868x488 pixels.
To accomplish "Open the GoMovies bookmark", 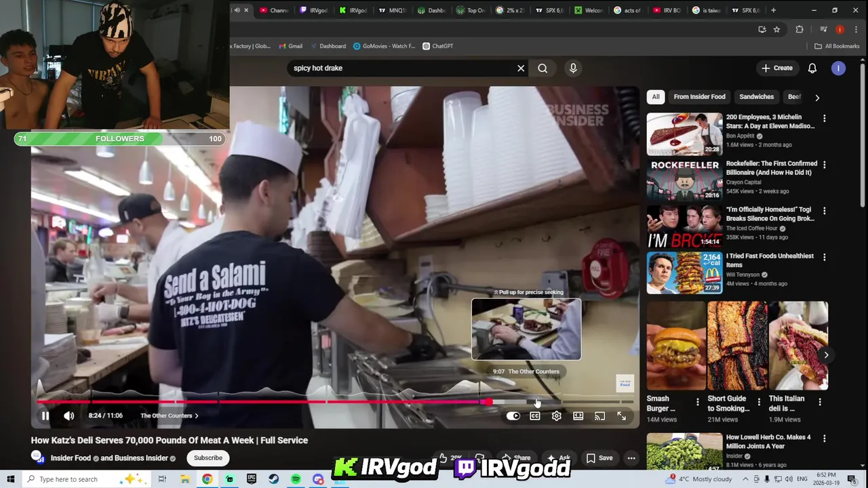I will coord(384,46).
